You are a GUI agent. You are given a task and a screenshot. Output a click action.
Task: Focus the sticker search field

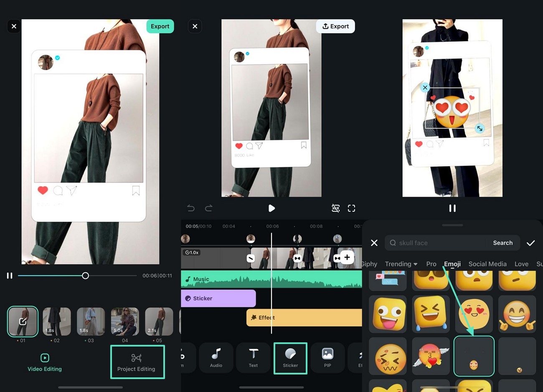[x=436, y=243]
